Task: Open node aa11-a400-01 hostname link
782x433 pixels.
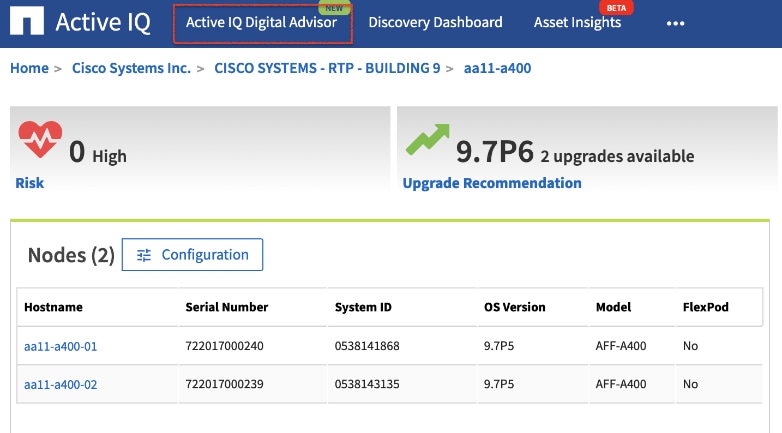Action: [x=60, y=346]
